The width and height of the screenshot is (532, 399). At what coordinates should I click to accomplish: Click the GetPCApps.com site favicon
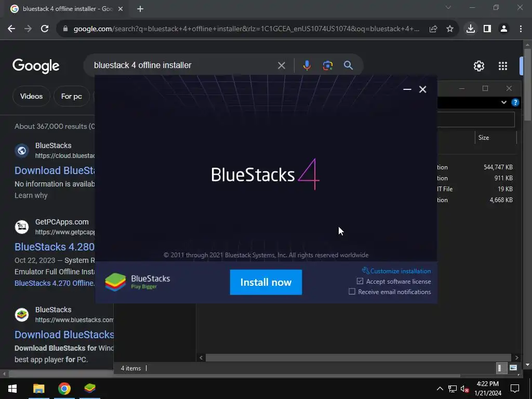pyautogui.click(x=22, y=227)
